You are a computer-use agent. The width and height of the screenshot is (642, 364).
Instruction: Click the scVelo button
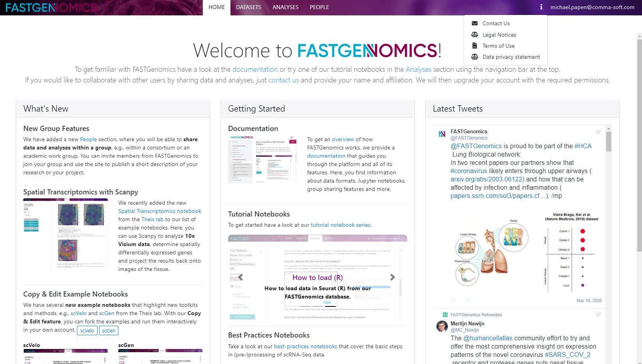pos(87,330)
